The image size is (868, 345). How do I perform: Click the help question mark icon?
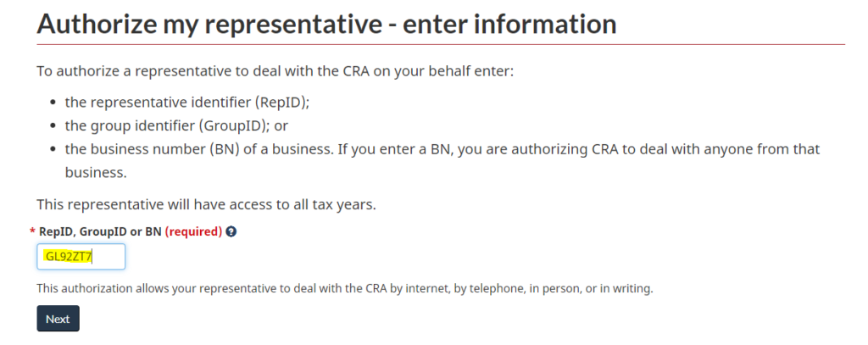(x=231, y=231)
